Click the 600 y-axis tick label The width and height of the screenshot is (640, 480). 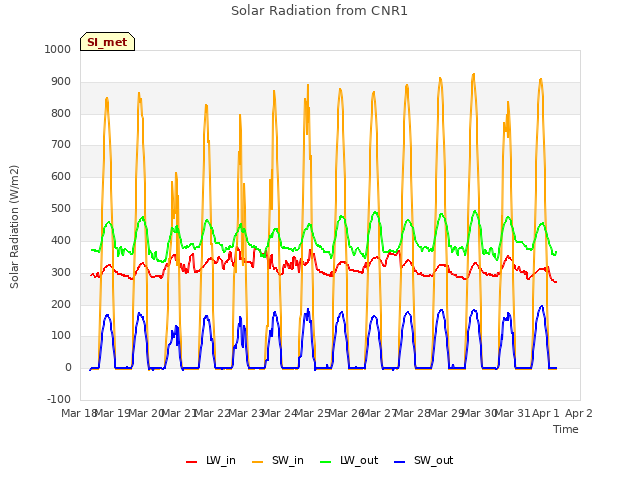coord(61,176)
